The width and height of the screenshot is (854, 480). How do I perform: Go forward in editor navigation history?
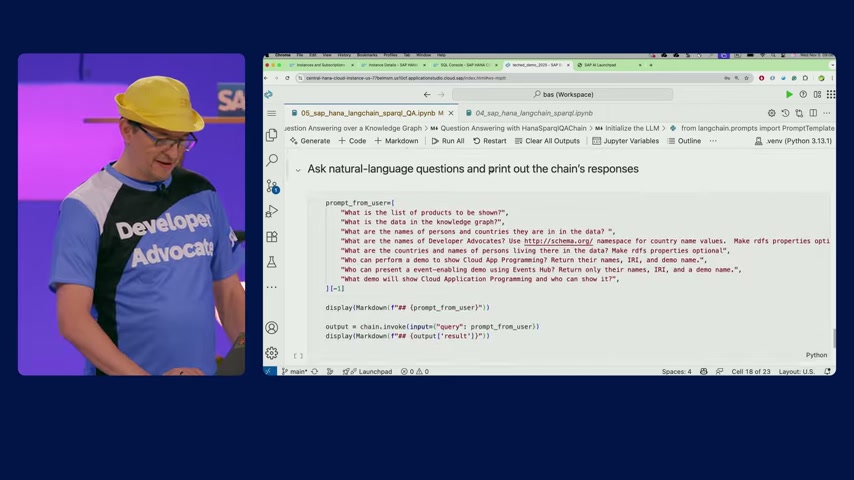[x=441, y=94]
